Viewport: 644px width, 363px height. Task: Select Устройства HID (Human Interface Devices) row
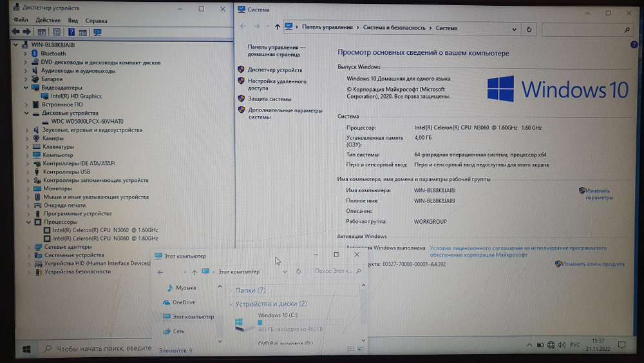[x=97, y=263]
